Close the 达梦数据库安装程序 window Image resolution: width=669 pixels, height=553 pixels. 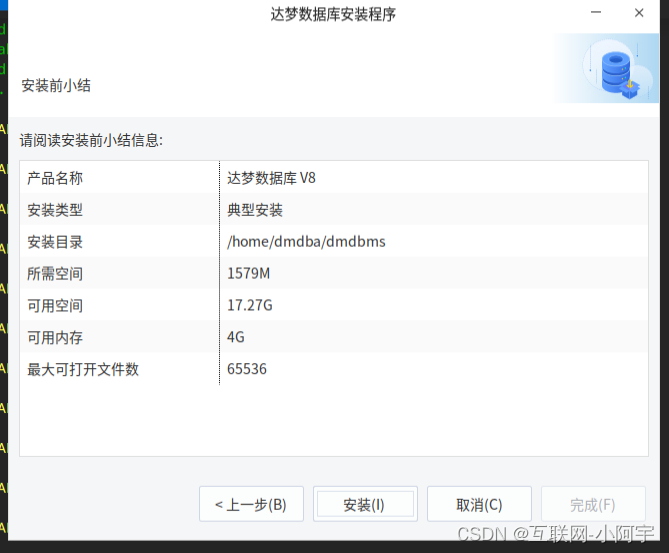point(639,13)
